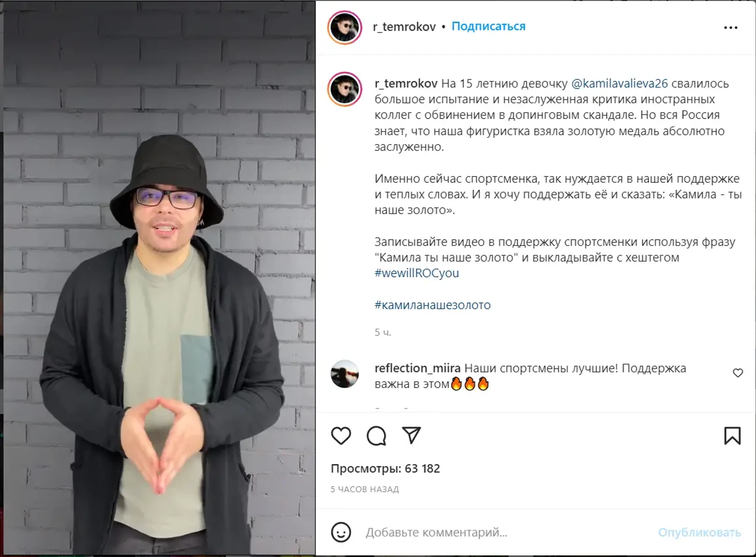Open the #wewillROCyou hashtag

coord(417,273)
